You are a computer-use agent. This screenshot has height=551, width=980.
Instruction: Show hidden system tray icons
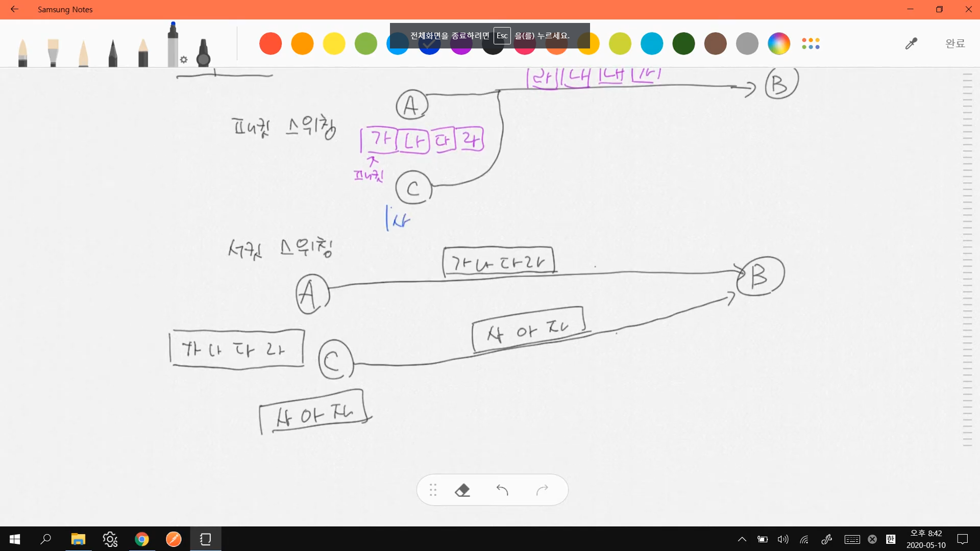pyautogui.click(x=742, y=539)
